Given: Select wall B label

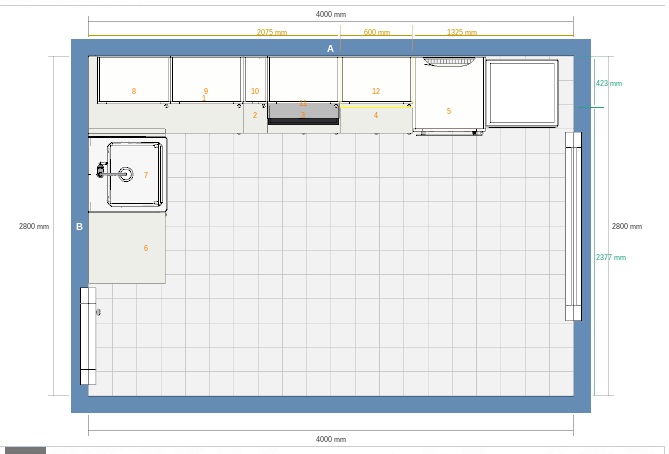Looking at the screenshot, I should [80, 227].
